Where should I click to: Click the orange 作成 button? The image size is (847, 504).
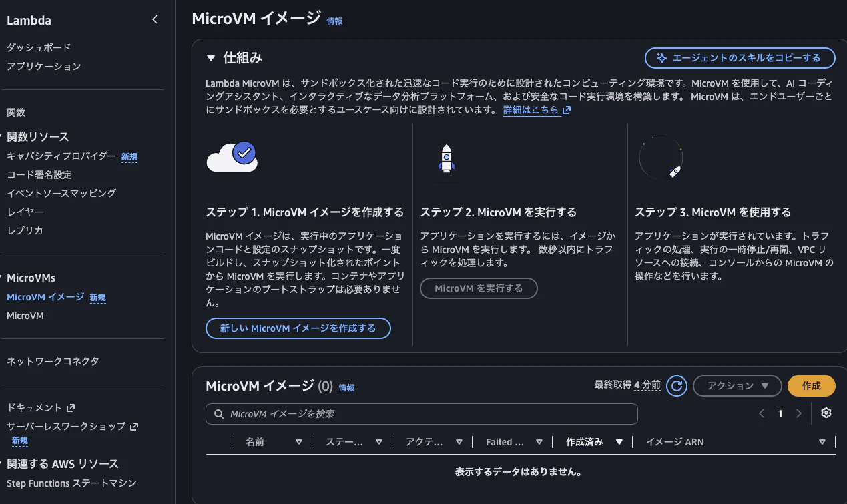pyautogui.click(x=812, y=386)
